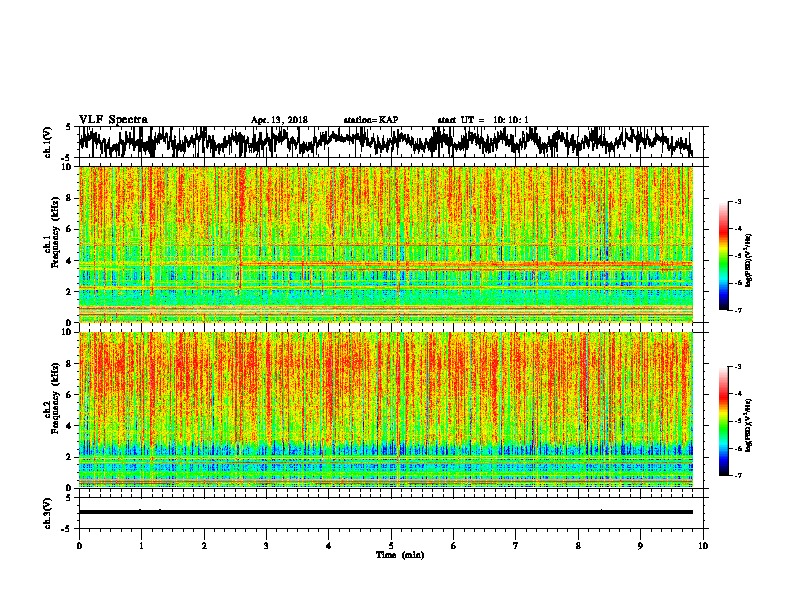Click the blue band near 2.5 kHz in ch.2 spectrogram
This screenshot has height=612, width=792.
click(386, 448)
